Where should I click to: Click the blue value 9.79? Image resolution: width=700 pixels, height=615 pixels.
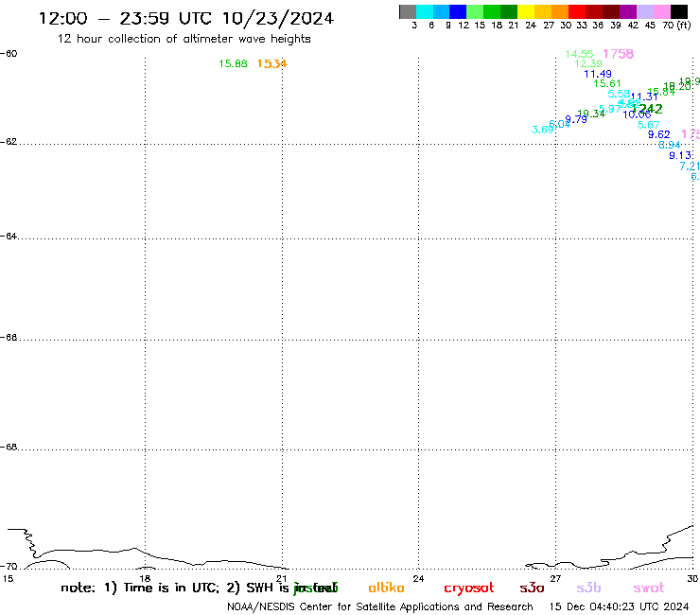(576, 119)
